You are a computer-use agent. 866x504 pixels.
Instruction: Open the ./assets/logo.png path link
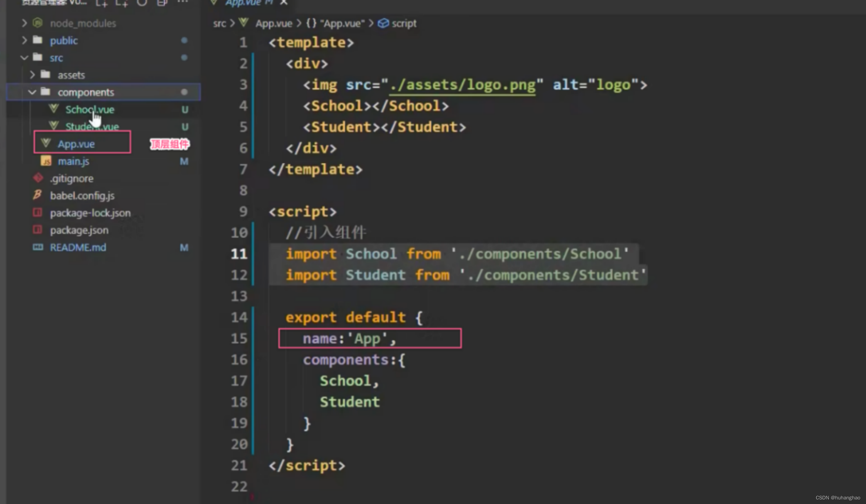pos(462,85)
